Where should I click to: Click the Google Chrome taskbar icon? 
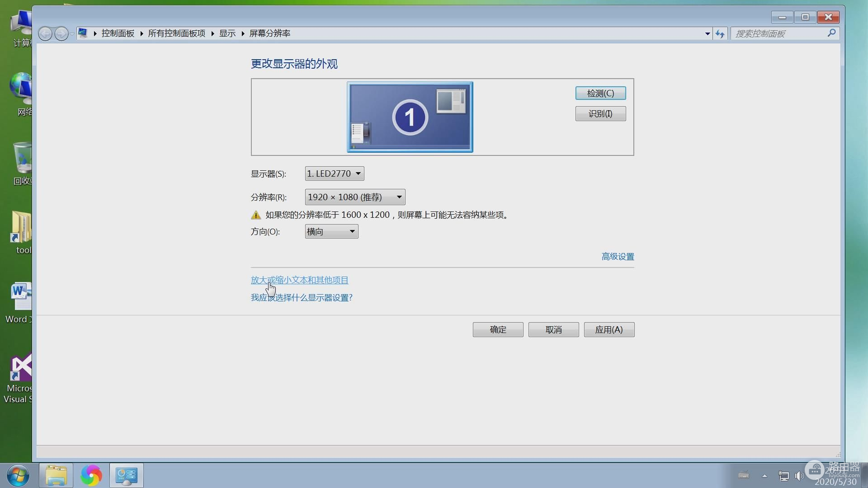[x=91, y=474]
